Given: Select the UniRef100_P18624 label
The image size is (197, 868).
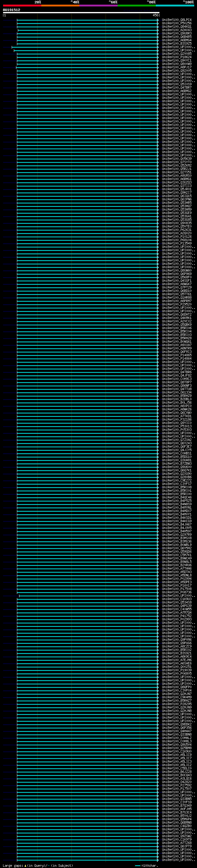Looking at the screenshot, I should (176, 57).
